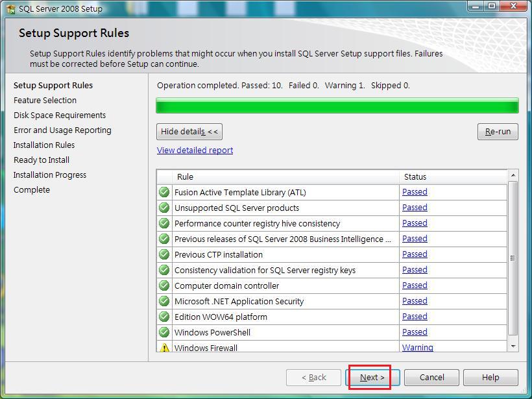Click 'Operation completed. Passed: 10' status text
This screenshot has width=532, height=399.
[x=219, y=85]
